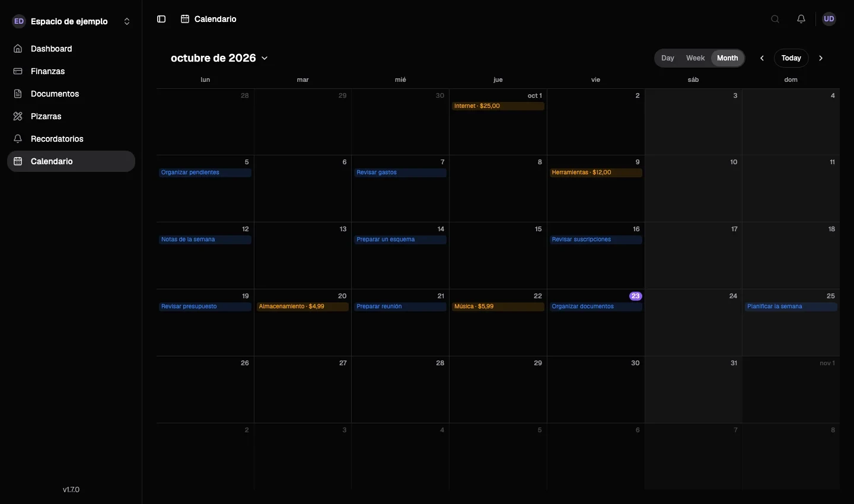Open the Organizar documentos event
Image resolution: width=854 pixels, height=504 pixels.
click(596, 307)
